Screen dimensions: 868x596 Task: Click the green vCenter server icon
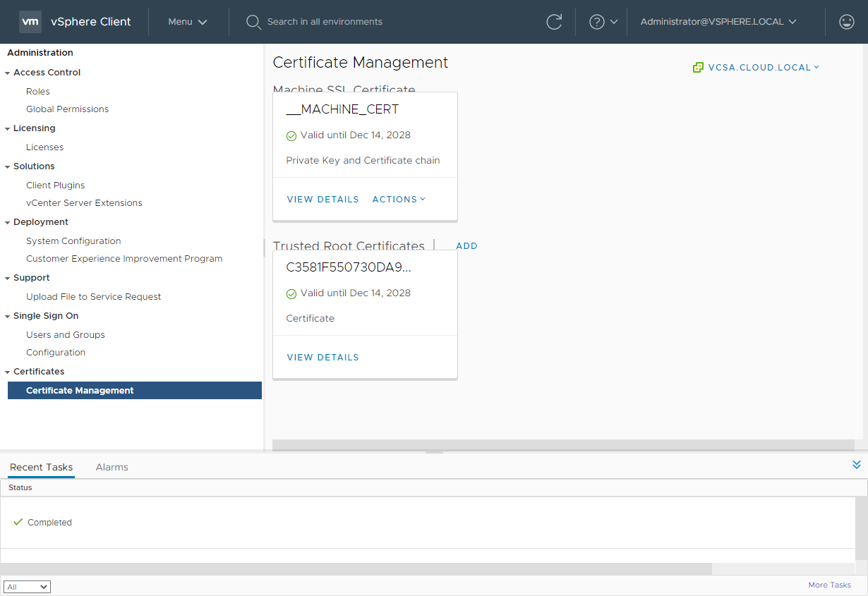[x=698, y=68]
